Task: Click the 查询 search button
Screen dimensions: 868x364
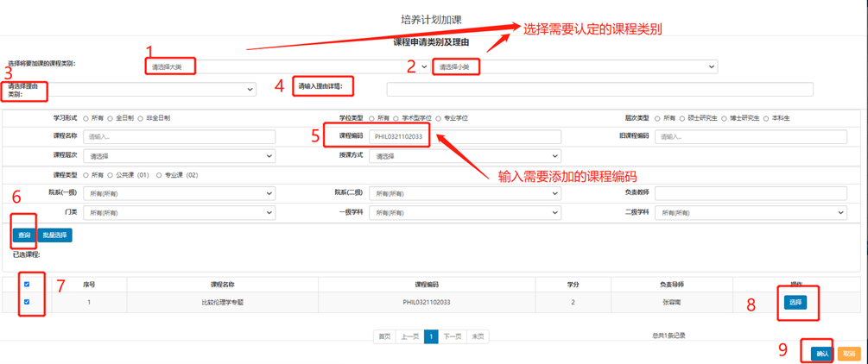Action: point(24,235)
